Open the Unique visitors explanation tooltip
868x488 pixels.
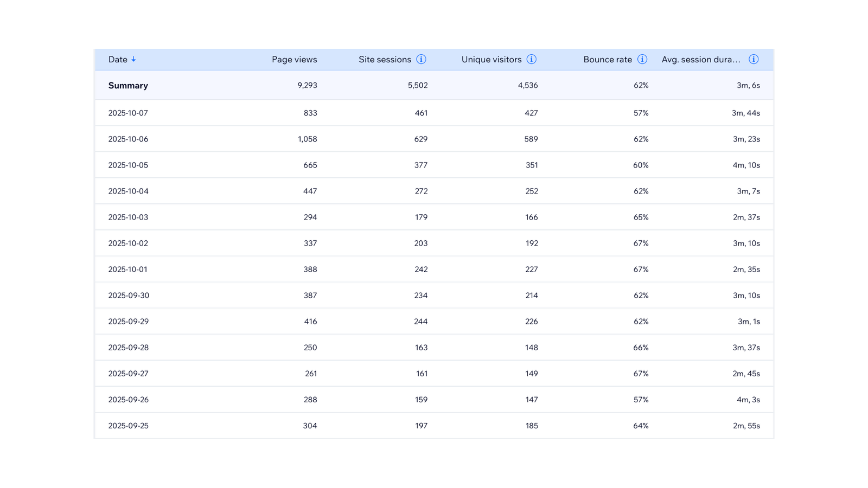(532, 60)
